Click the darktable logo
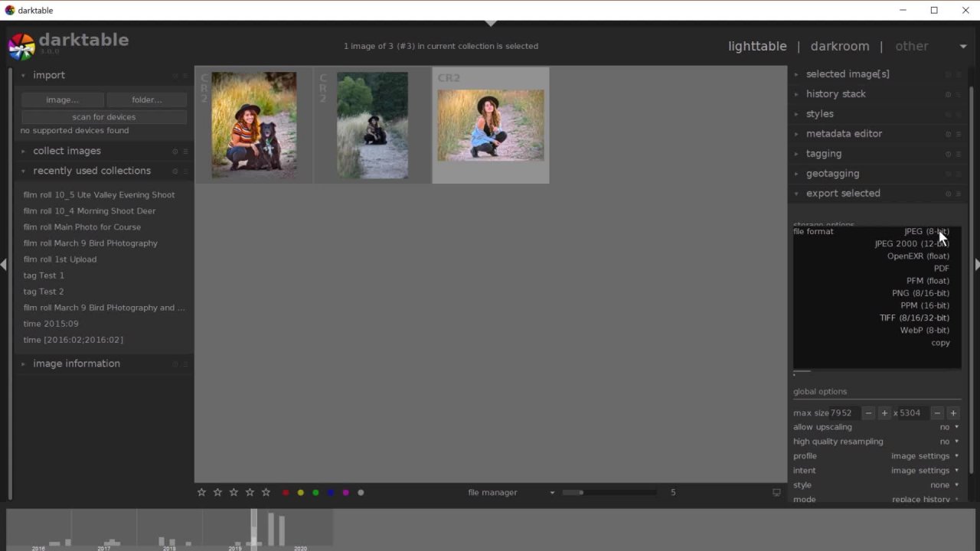The height and width of the screenshot is (551, 980). [21, 45]
